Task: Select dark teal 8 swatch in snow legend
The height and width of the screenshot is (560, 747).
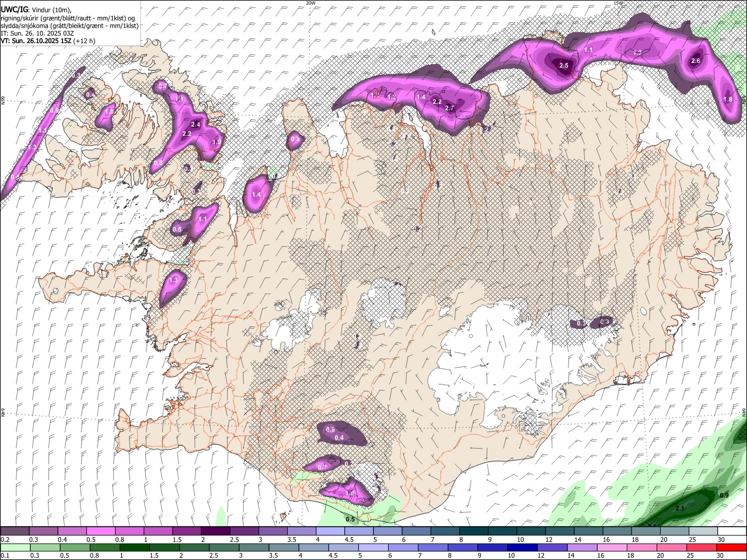Action: coord(473,531)
